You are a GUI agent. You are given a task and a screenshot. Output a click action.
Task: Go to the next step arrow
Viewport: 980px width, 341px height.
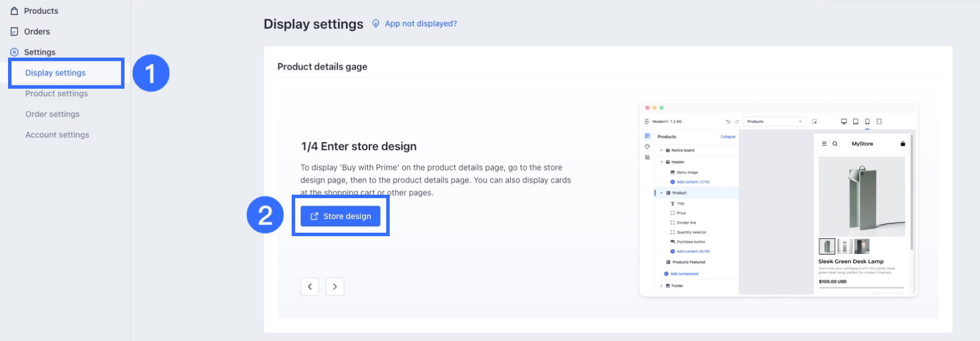(335, 286)
